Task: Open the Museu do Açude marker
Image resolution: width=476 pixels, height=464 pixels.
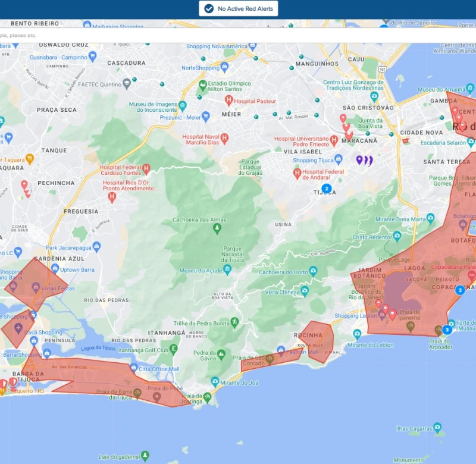Action: point(227,269)
